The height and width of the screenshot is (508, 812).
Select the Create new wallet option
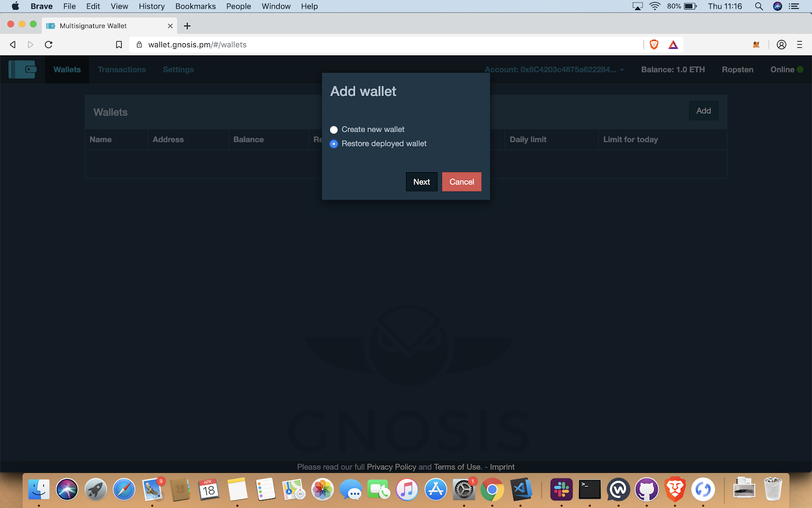[334, 130]
